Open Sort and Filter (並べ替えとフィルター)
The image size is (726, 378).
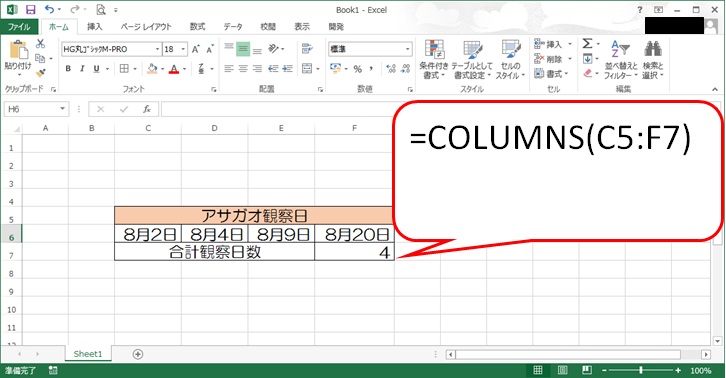tap(621, 59)
